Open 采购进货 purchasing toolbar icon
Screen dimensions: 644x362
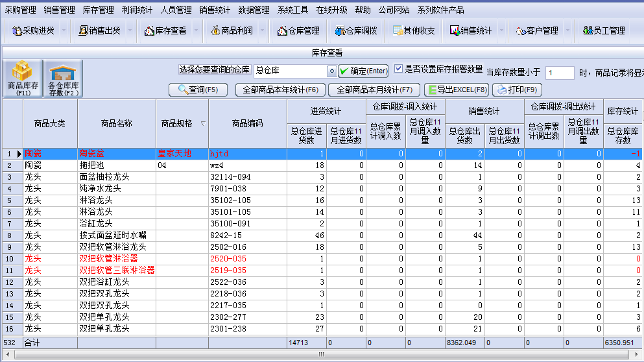pyautogui.click(x=34, y=30)
